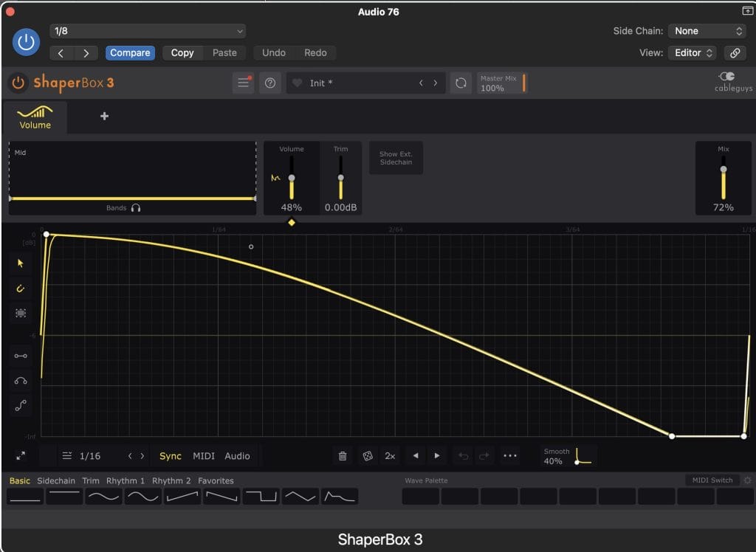Add a new shaper with plus tab
The height and width of the screenshot is (552, 756).
pos(104,116)
